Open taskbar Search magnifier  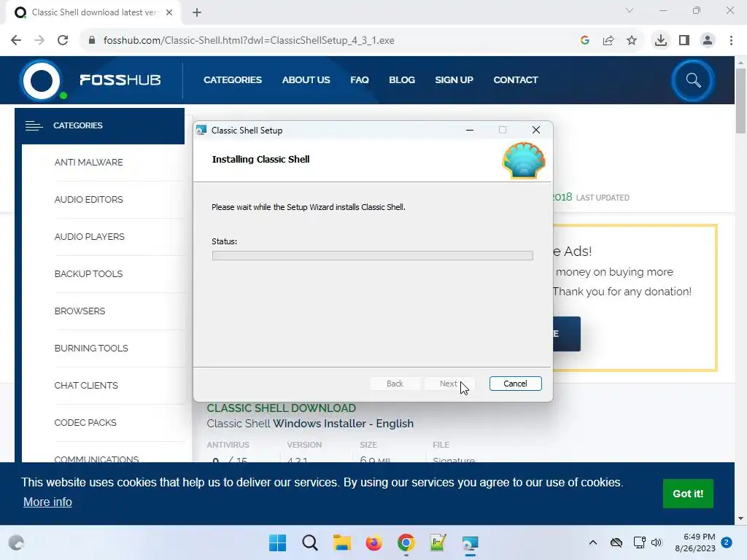309,542
